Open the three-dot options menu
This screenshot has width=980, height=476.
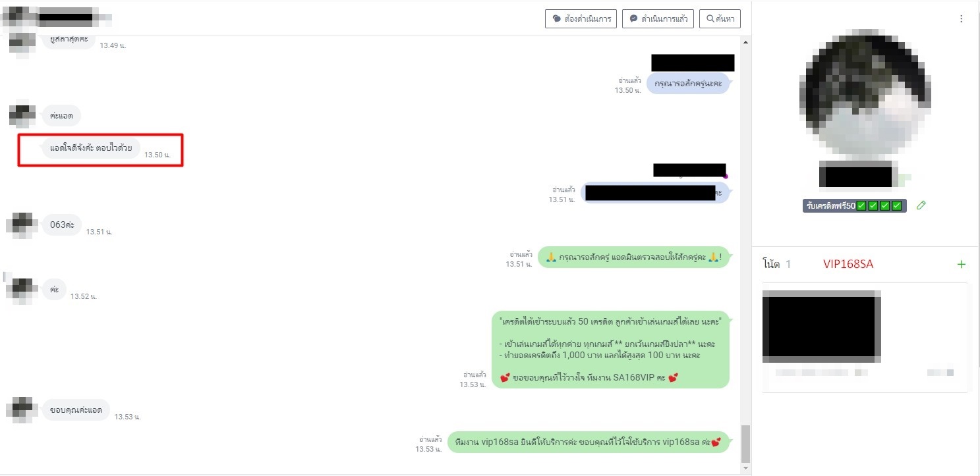click(961, 19)
